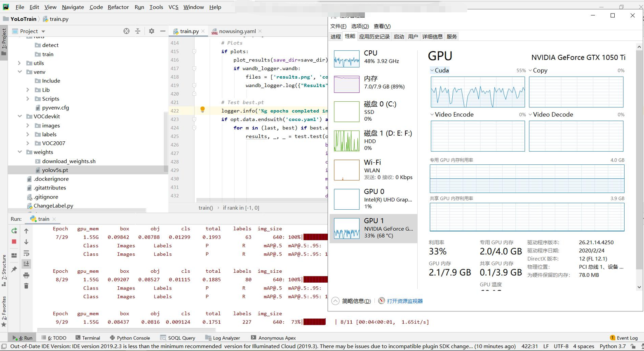Select ChangeLabel.py in project tree
644x351 pixels.
(53, 206)
